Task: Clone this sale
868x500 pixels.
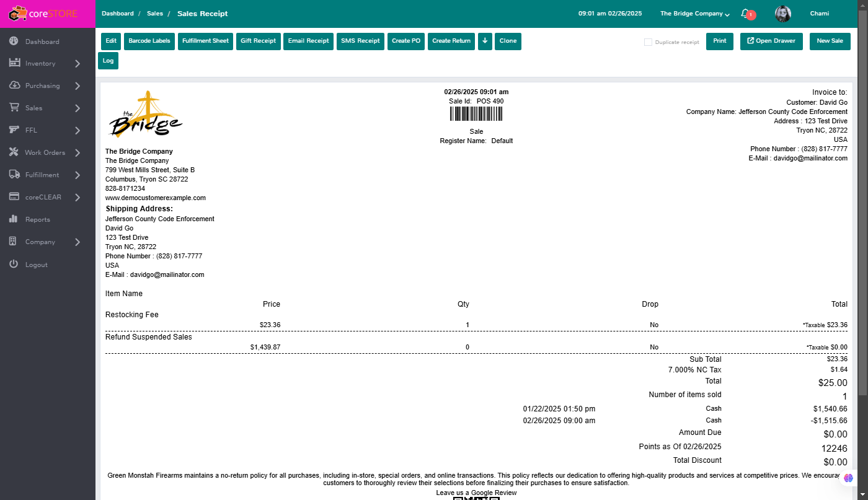Action: [508, 42]
